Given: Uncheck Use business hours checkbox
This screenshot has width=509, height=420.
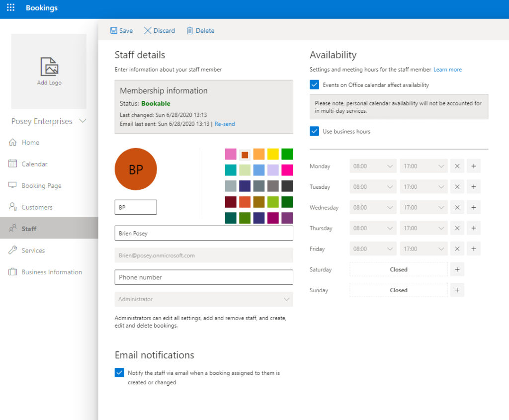Looking at the screenshot, I should pyautogui.click(x=314, y=131).
